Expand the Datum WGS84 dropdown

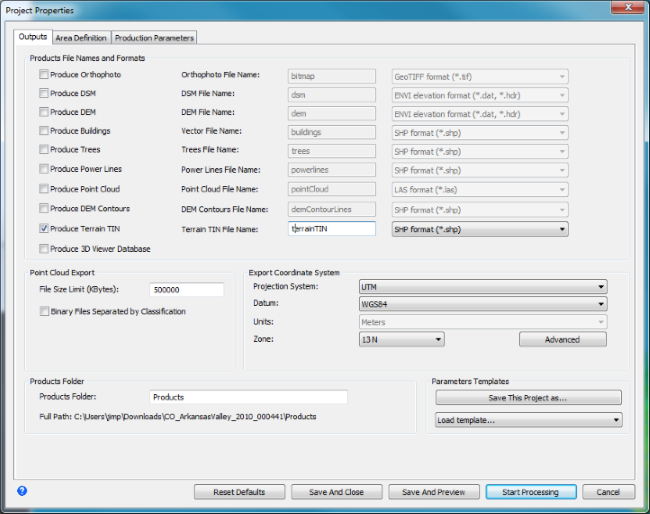[482, 304]
